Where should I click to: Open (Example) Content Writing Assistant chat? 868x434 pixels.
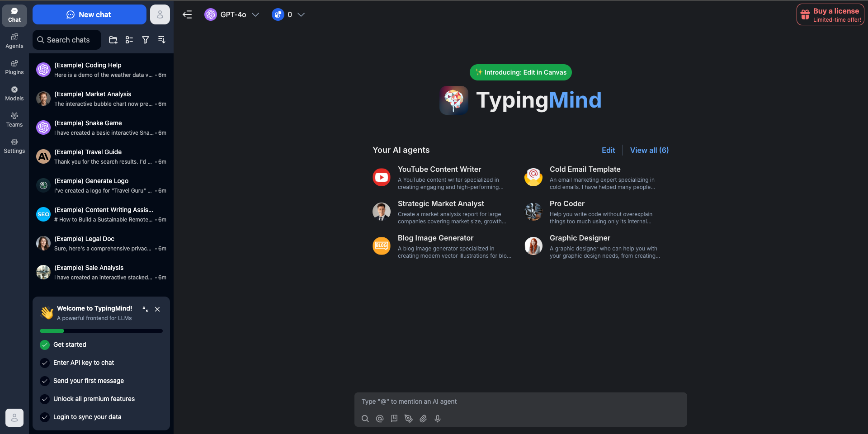(101, 214)
